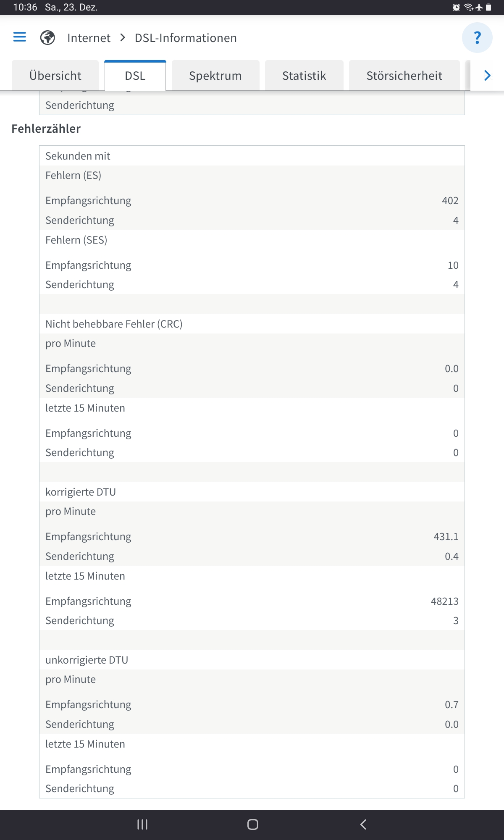Tap the airplane mode icon in status bar
504x840 pixels.
(x=479, y=7)
